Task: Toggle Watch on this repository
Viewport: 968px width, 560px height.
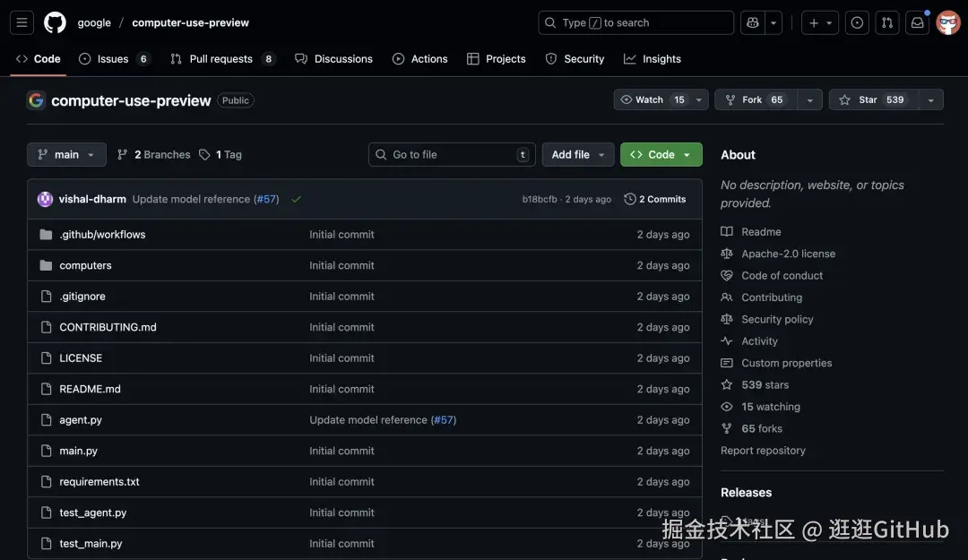Action: pyautogui.click(x=653, y=100)
